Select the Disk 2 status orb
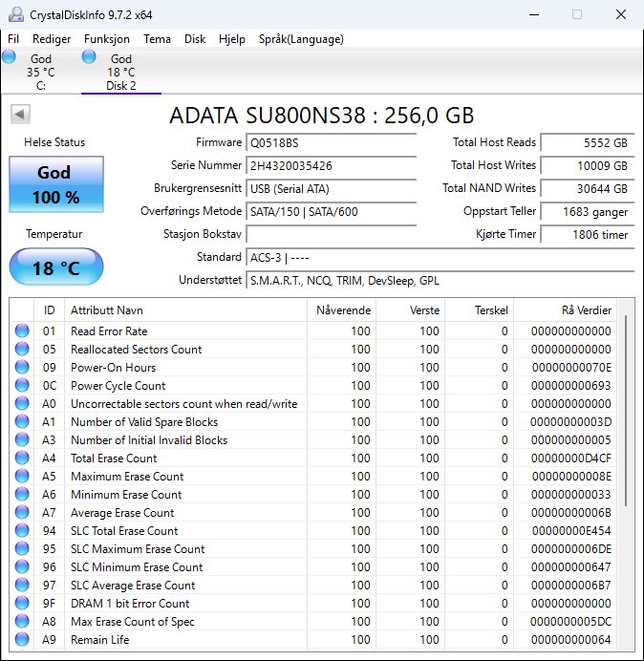This screenshot has width=644, height=661. click(89, 56)
